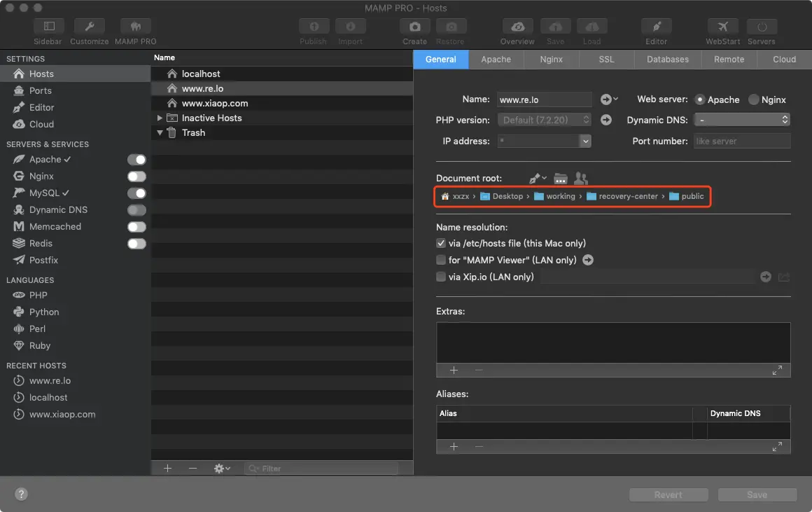Open Dynamic DNS dropdown
This screenshot has height=512, width=812.
[742, 120]
